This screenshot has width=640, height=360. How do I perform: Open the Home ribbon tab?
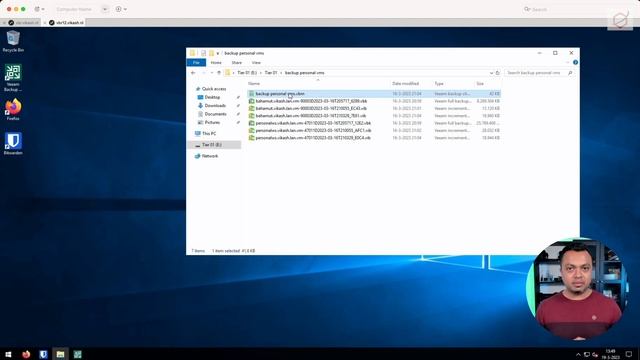[x=216, y=62]
